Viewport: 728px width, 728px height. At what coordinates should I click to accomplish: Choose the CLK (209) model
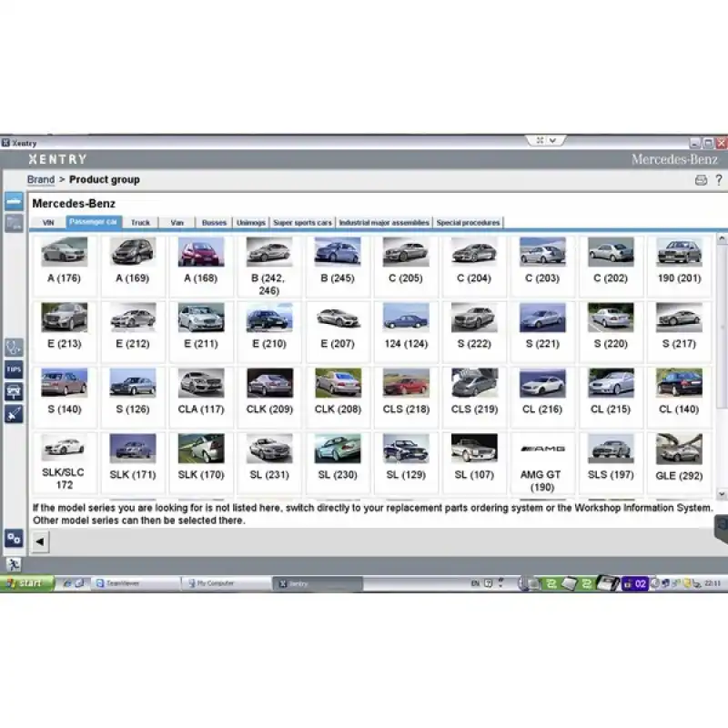pyautogui.click(x=269, y=397)
